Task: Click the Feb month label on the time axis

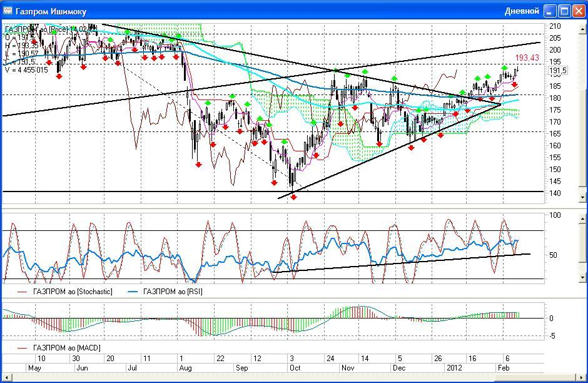Action: coord(504,368)
